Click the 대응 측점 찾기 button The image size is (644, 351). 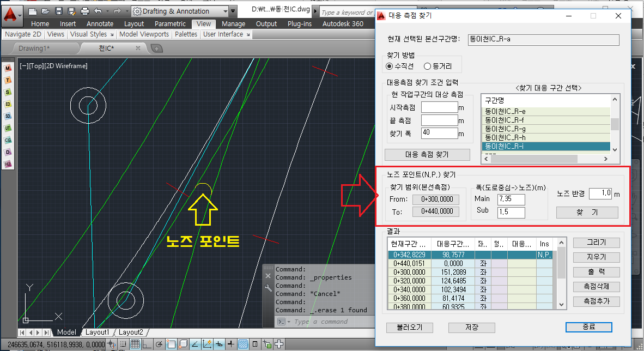(427, 154)
